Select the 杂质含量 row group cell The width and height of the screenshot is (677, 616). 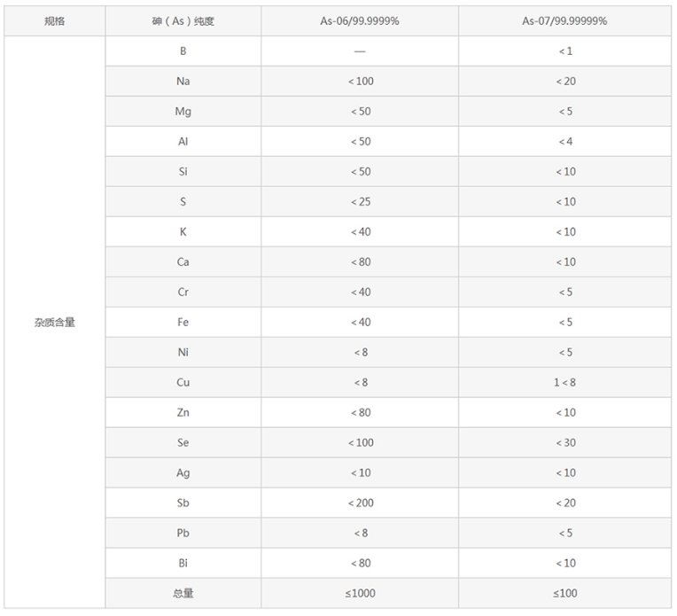pyautogui.click(x=54, y=323)
